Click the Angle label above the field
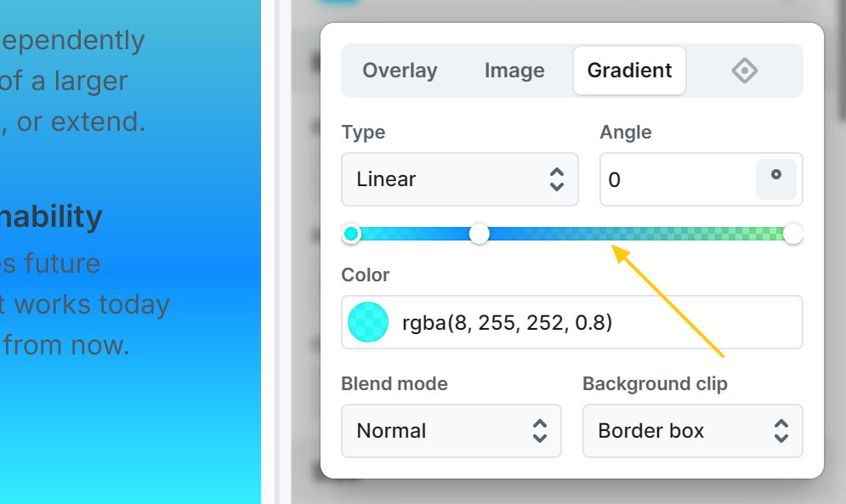846x504 pixels. click(x=626, y=133)
